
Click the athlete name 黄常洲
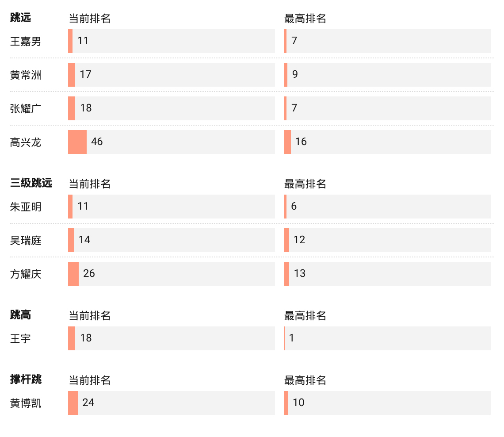pos(26,75)
